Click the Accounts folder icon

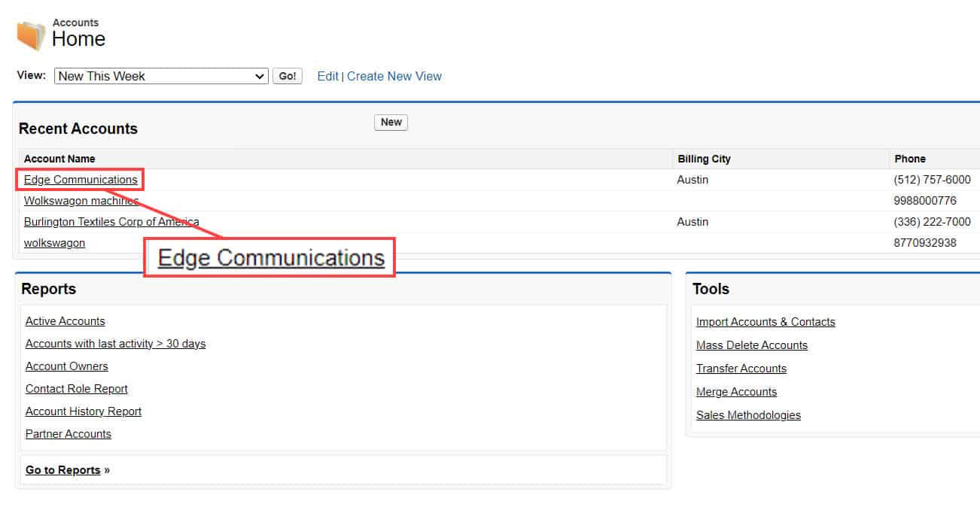point(31,35)
